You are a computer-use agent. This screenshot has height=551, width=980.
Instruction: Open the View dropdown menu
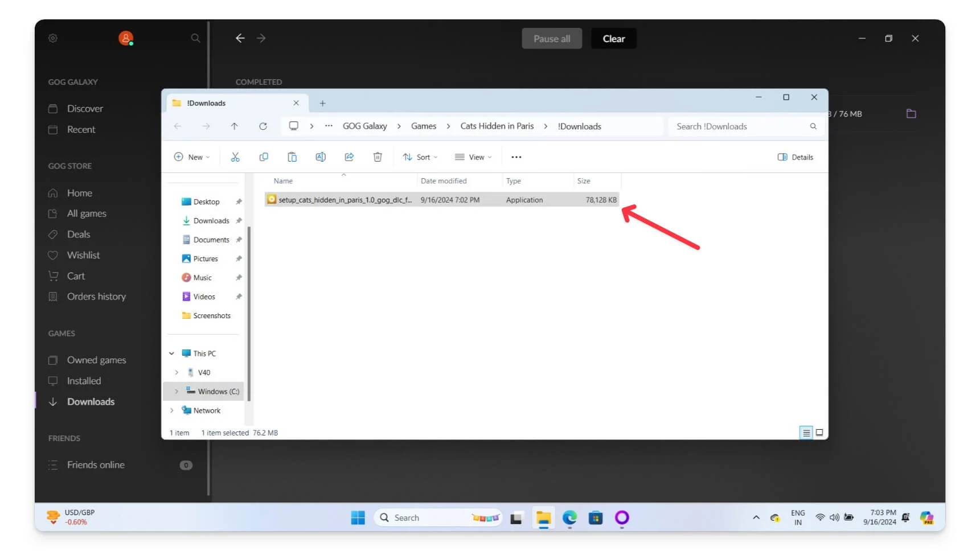coord(473,157)
